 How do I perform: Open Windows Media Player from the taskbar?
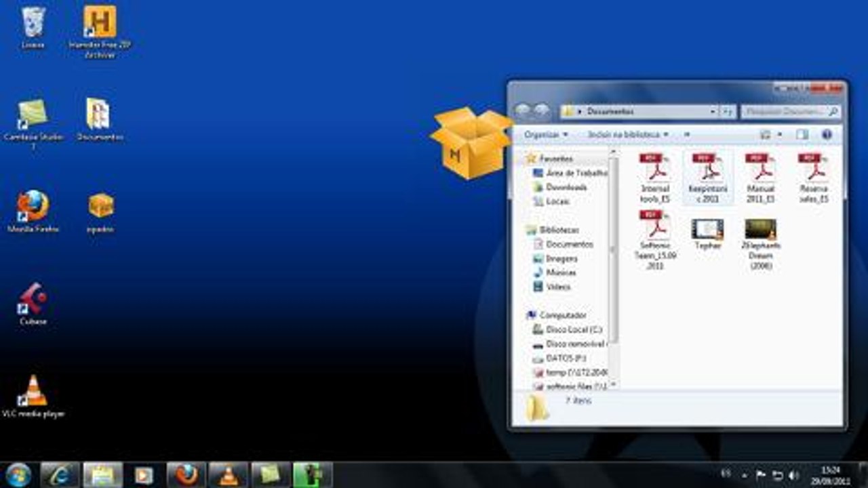pos(144,475)
